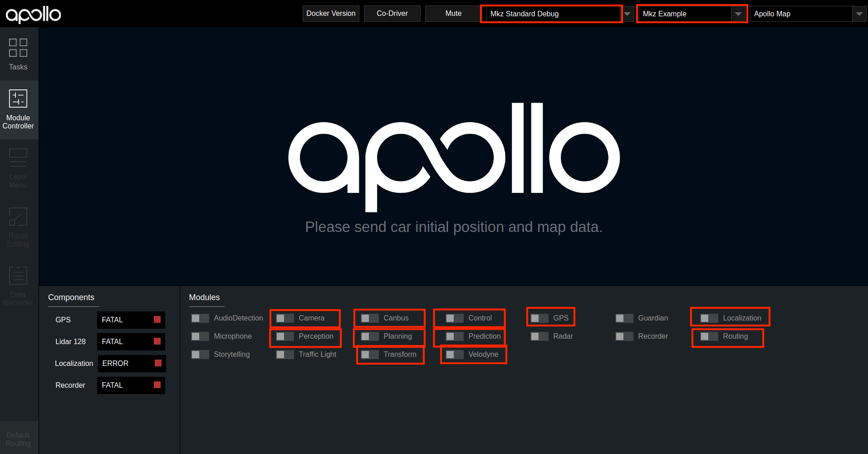Viewport: 868px width, 454px height.
Task: Click Localization ERROR status text
Action: (115, 363)
